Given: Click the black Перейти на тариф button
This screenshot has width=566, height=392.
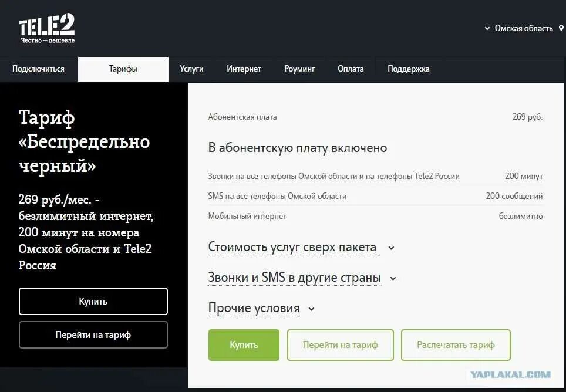Looking at the screenshot, I should (93, 334).
